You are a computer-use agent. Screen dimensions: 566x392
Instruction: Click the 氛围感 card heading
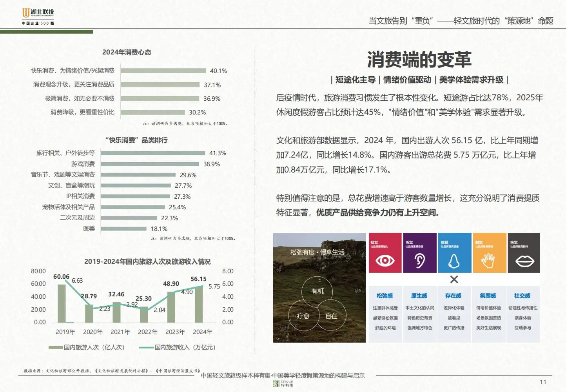tap(488, 296)
